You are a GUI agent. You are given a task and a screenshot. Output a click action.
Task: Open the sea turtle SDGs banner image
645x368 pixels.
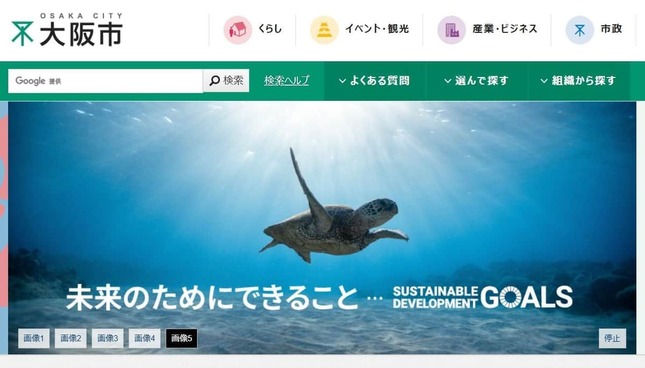tap(322, 228)
